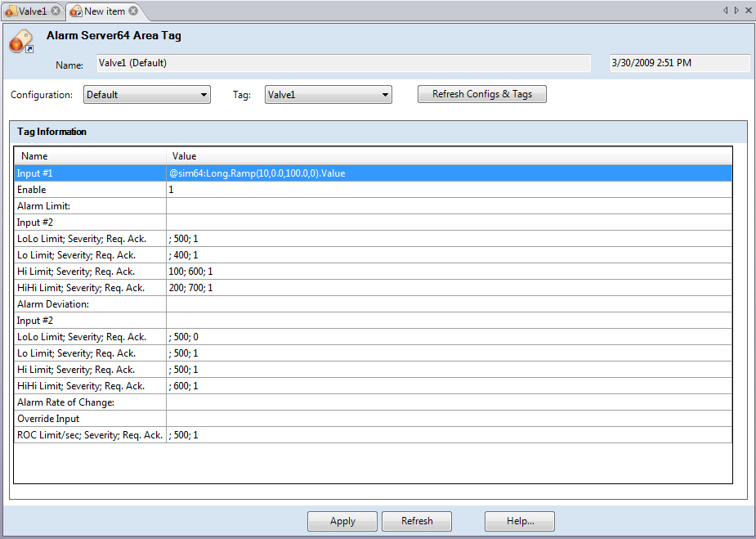
Task: Select the HiHi Limit value 200; 700; 1
Action: point(191,288)
